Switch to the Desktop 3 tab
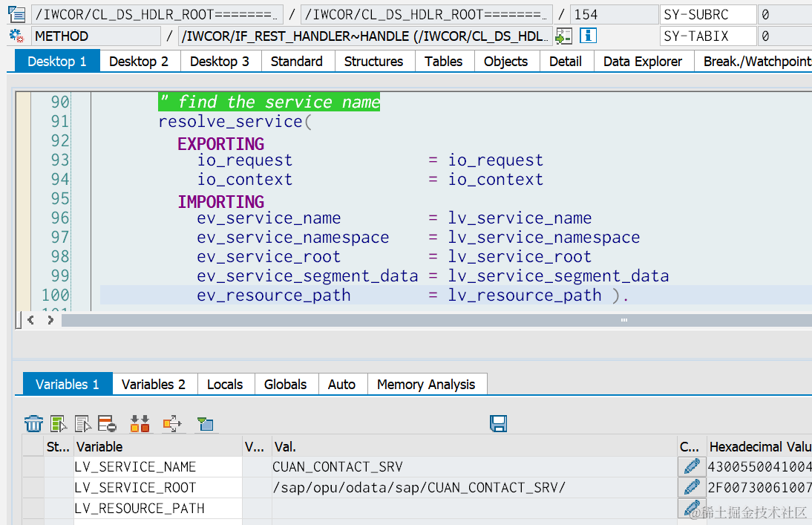The image size is (812, 525). pyautogui.click(x=220, y=61)
